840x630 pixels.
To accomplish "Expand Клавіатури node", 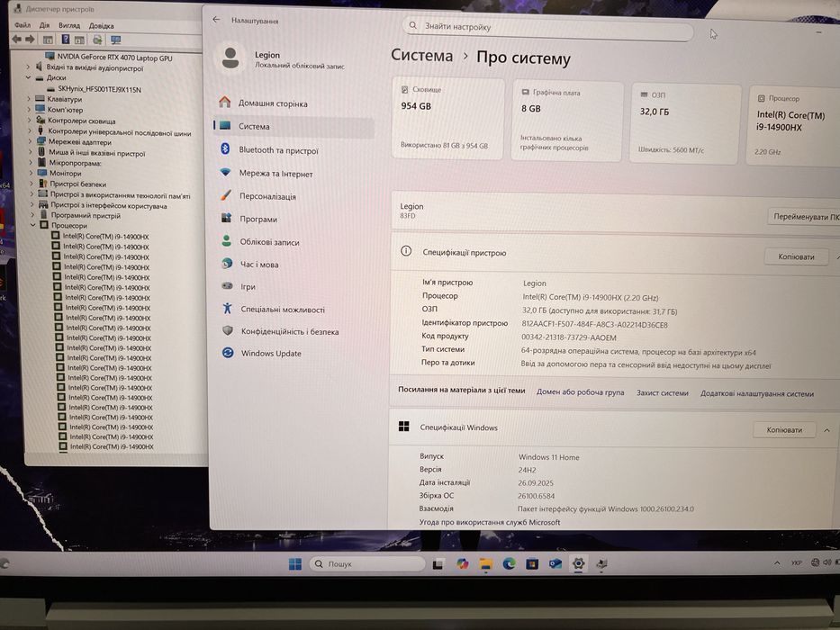I will pos(29,99).
